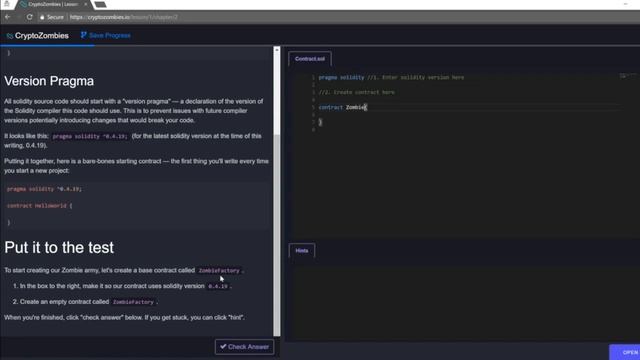Click the Save Progress link
The width and height of the screenshot is (640, 360).
pyautogui.click(x=109, y=36)
